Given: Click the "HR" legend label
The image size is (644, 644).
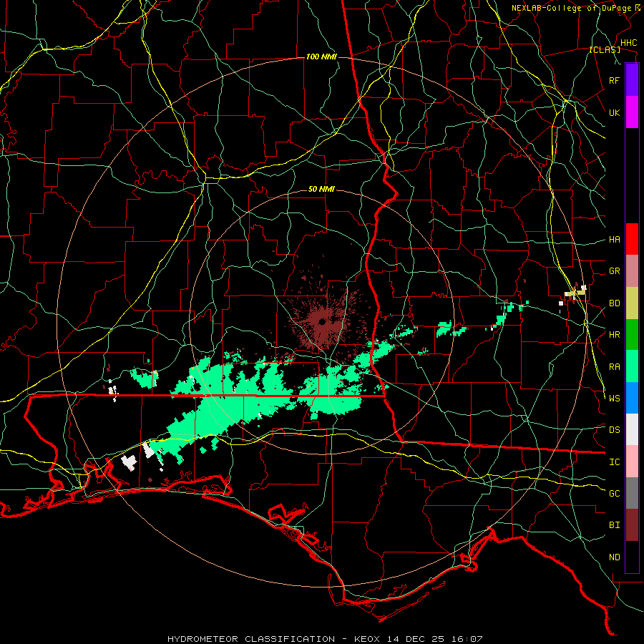Looking at the screenshot, I should coord(614,335).
